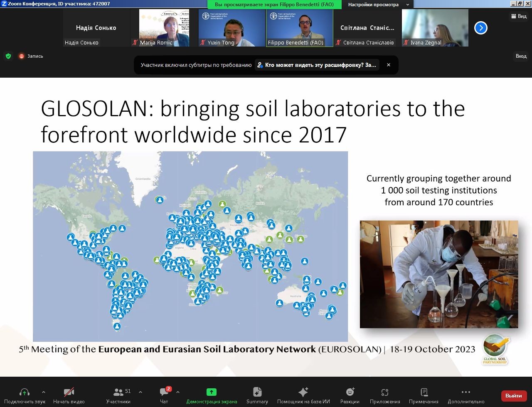Select Надія Сонько participant tile
The image size is (532, 407).
coord(96,28)
